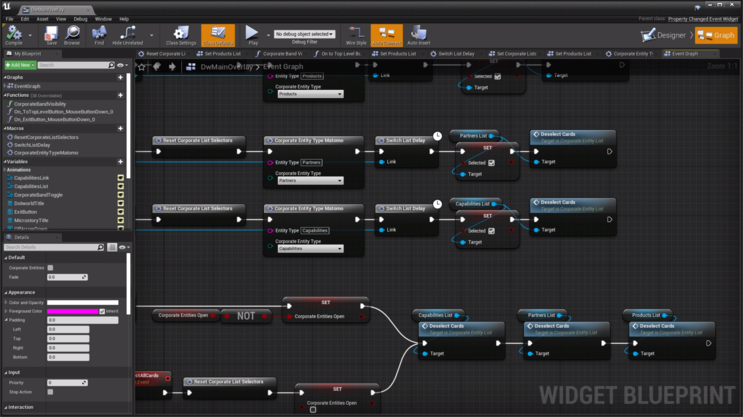Open the debug object selection dropdown
This screenshot has height=417, width=743.
305,34
